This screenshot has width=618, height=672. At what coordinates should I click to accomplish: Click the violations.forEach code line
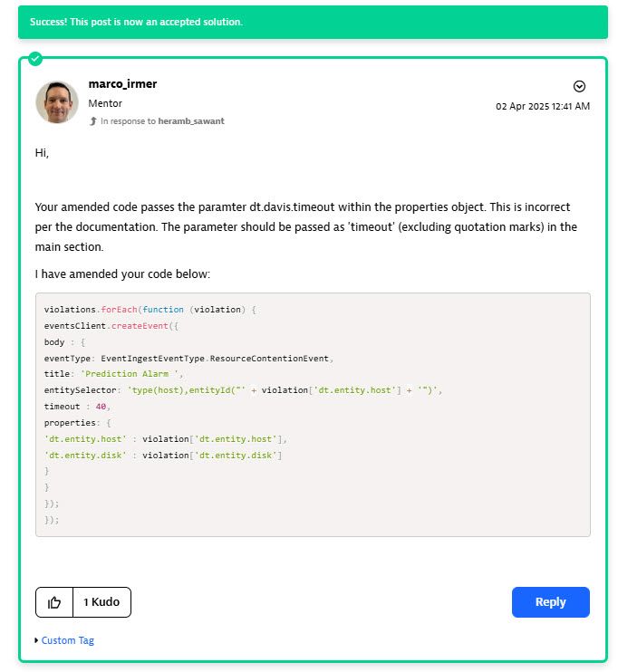(x=150, y=309)
